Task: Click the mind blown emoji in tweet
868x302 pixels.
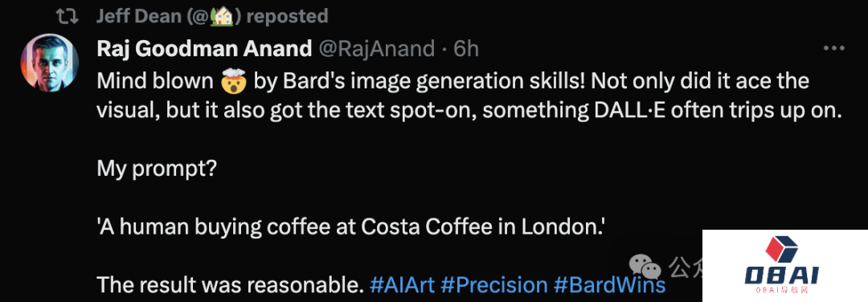Action: tap(234, 83)
